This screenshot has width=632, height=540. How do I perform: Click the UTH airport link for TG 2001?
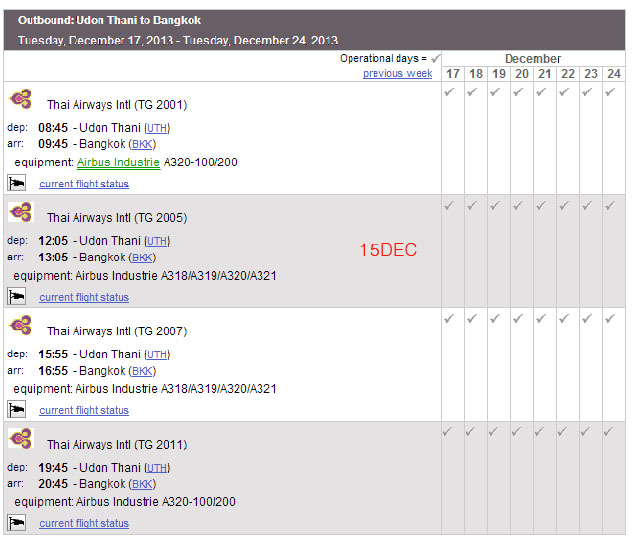[157, 128]
